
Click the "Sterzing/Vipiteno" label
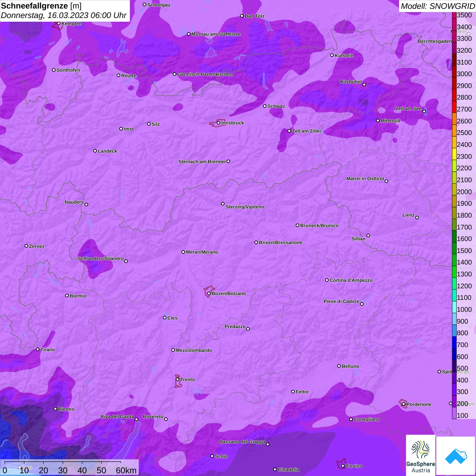pos(245,207)
